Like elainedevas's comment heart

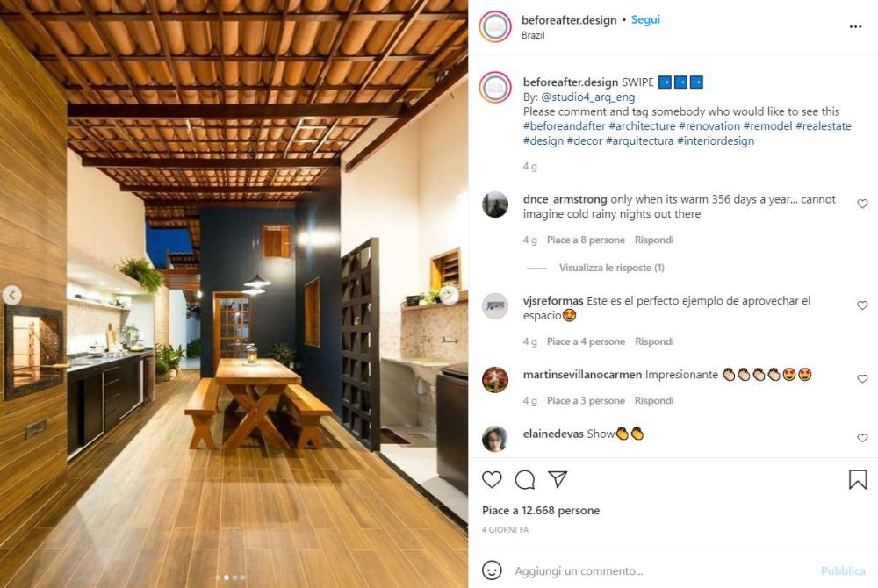coord(862,438)
